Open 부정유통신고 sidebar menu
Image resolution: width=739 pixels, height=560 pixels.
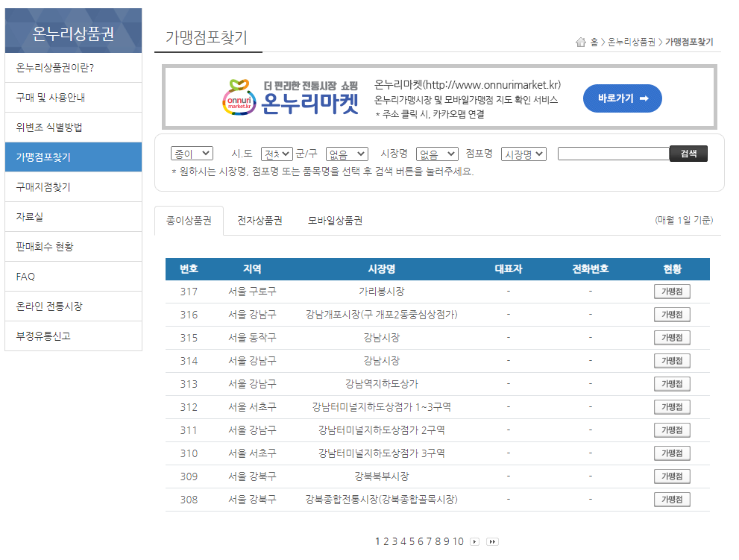74,336
